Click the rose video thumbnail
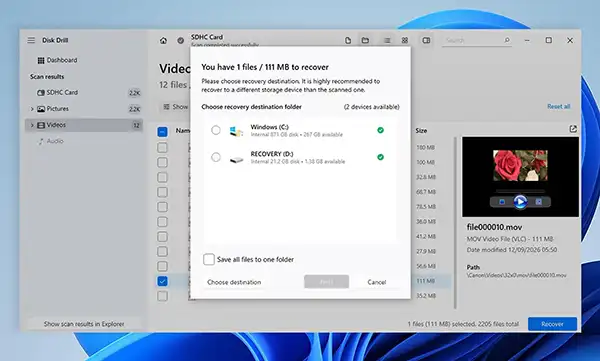 (520, 165)
